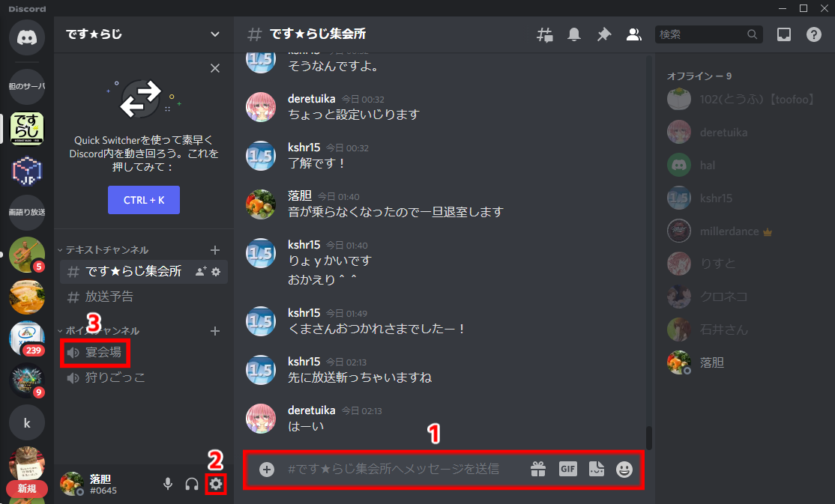Screen dimensions: 835x504
Task: Open edit channel gear on です★らじ集会所
Action: tap(216, 271)
